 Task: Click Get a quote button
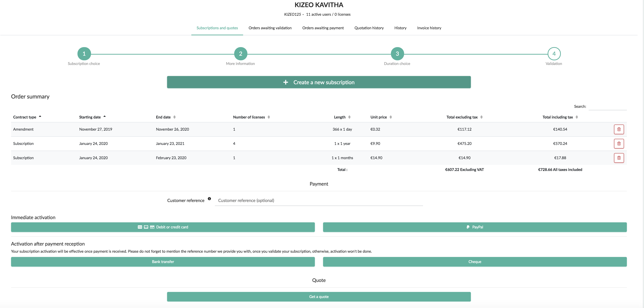point(319,297)
